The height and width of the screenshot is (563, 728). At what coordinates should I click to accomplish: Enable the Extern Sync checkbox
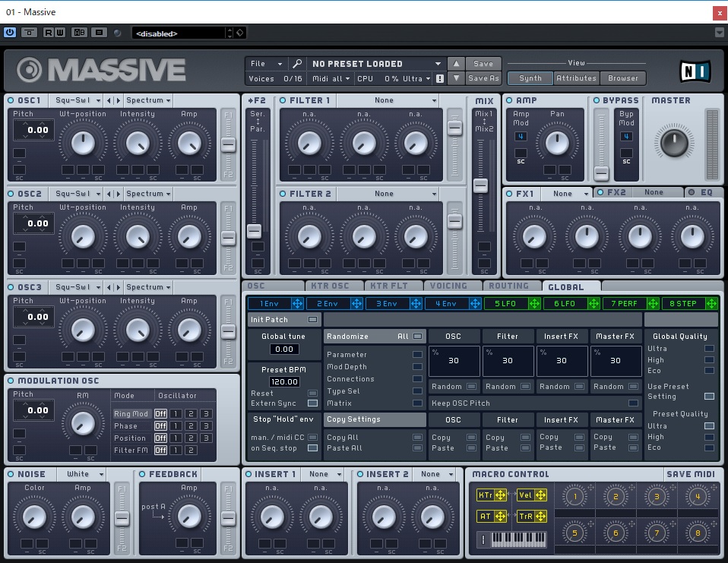(x=313, y=403)
